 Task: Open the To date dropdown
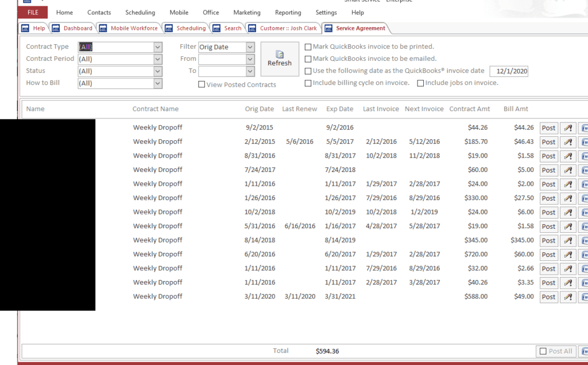click(250, 71)
